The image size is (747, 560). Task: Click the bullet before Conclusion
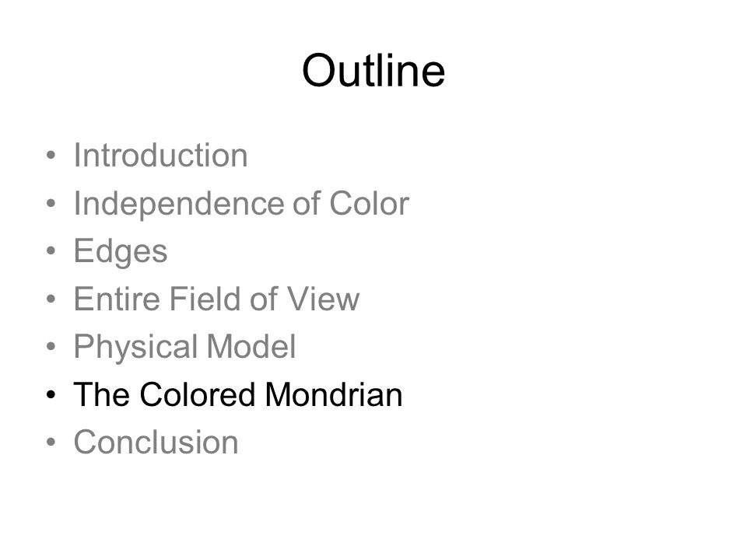(x=51, y=442)
